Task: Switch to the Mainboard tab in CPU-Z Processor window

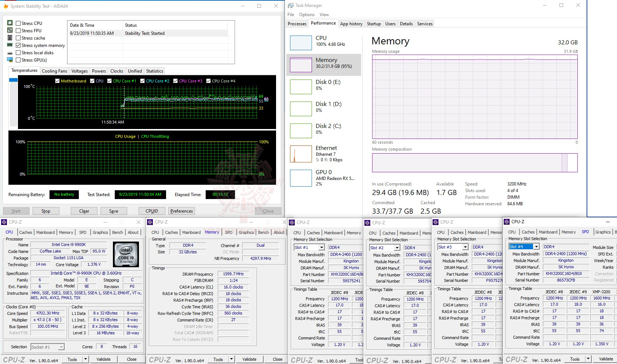Action: (x=45, y=232)
